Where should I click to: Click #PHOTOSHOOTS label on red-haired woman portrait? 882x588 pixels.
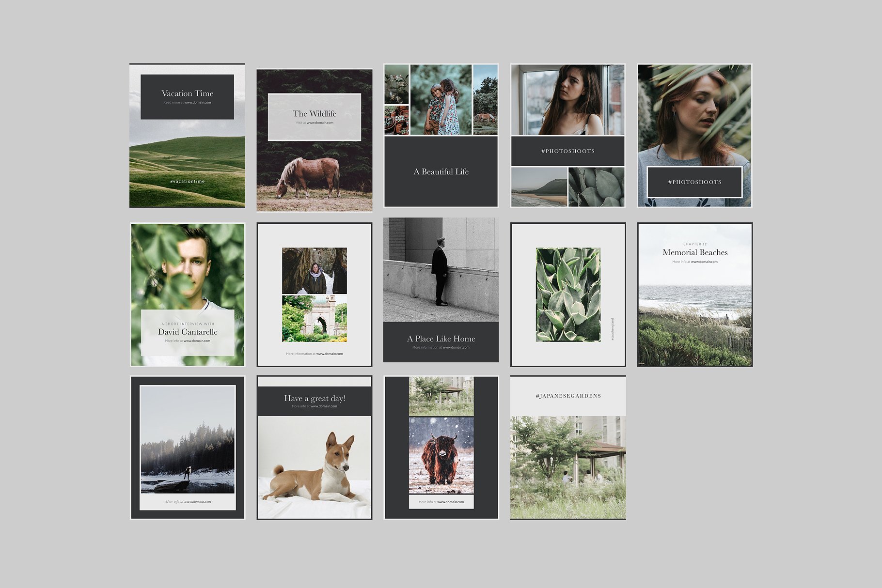694,182
